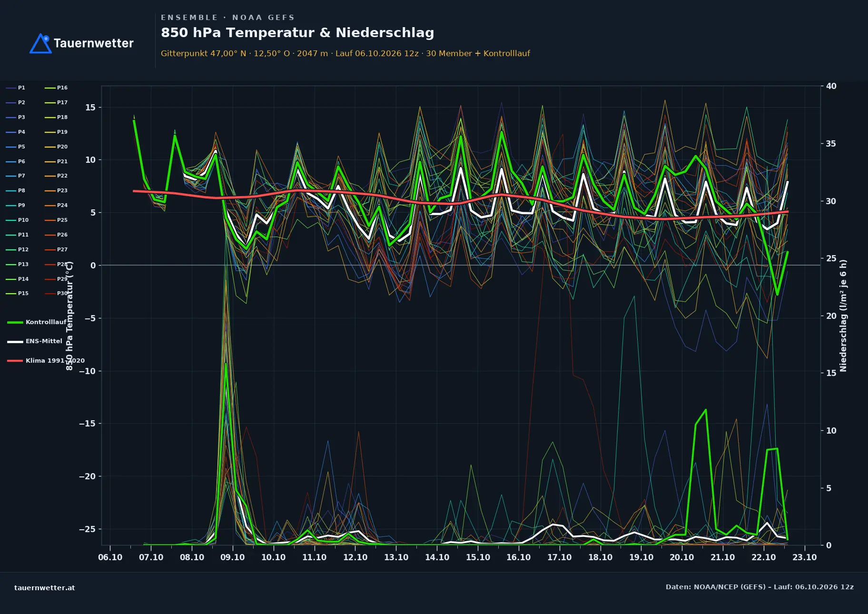This screenshot has width=868, height=614.
Task: Click the Tauernwetter mountain logo icon
Action: (40, 43)
